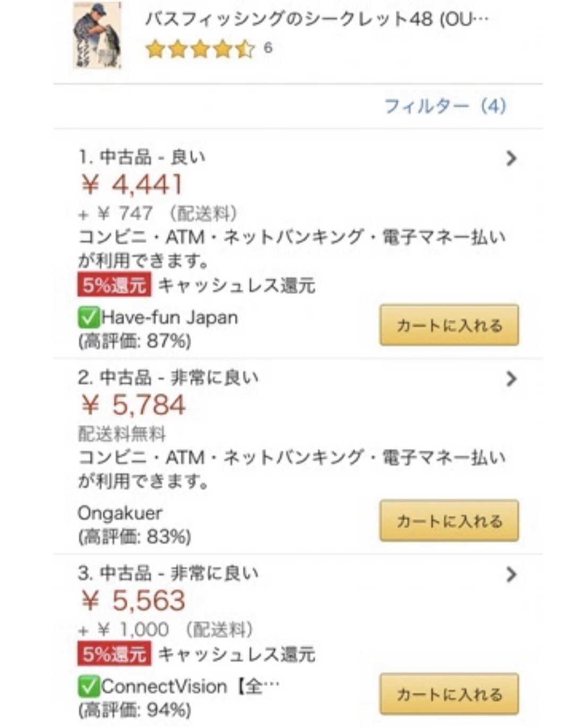Click green checkmark beside ConnectVision
This screenshot has width=588, height=727.
click(x=89, y=687)
